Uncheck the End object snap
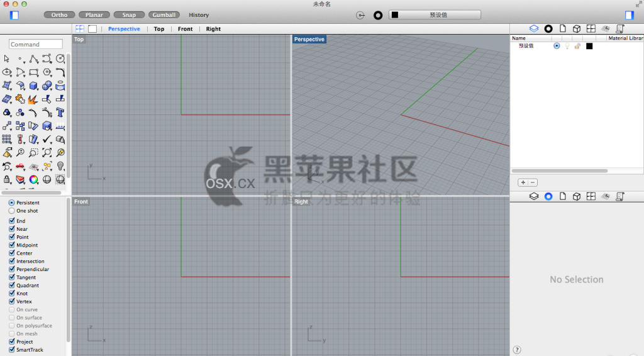The width and height of the screenshot is (644, 356). click(12, 221)
